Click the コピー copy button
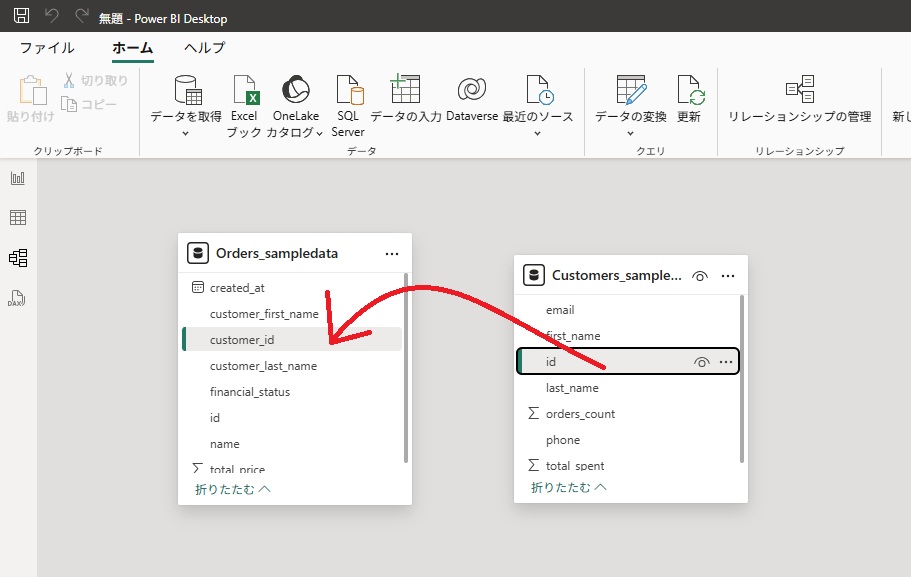 point(89,104)
